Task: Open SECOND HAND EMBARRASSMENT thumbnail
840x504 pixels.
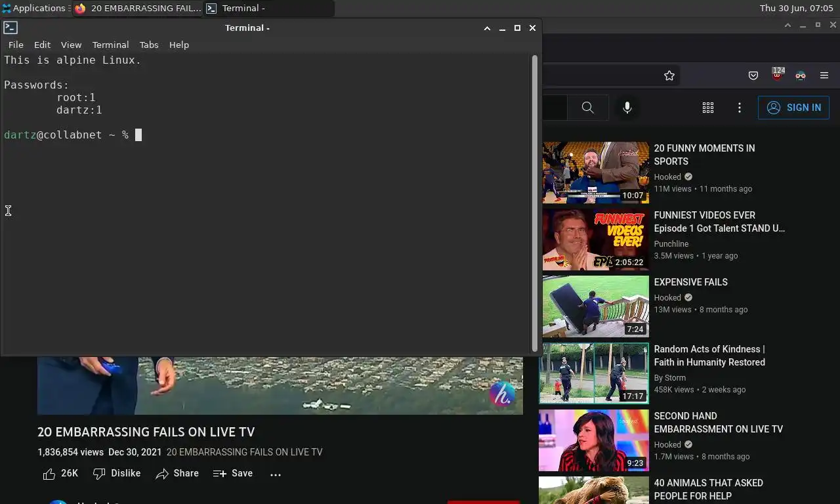Action: 594,440
